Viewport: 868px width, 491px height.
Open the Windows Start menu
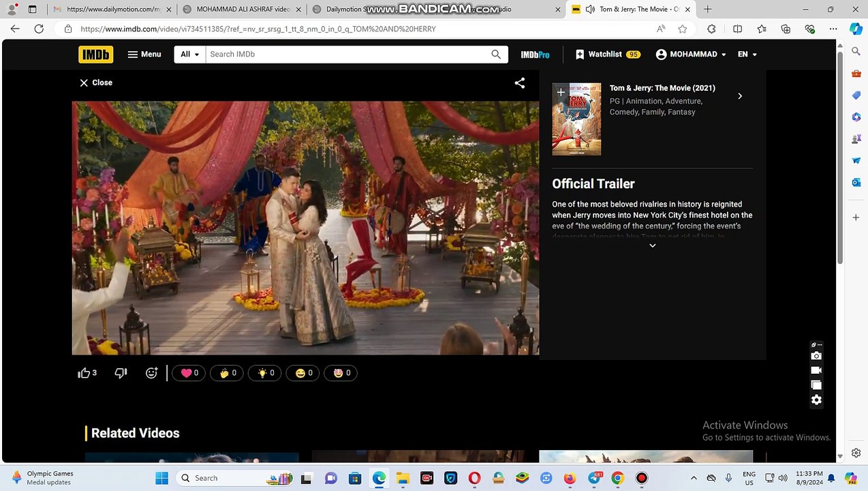click(161, 478)
